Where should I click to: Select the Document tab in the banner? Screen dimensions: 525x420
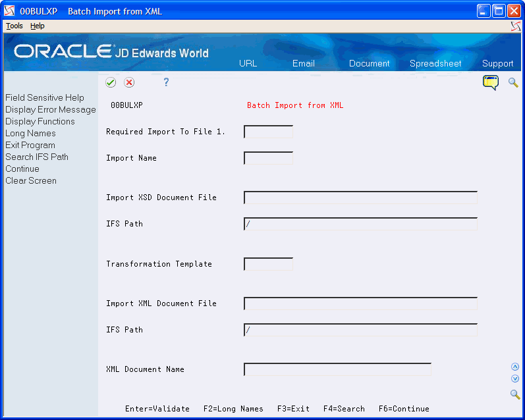tap(370, 63)
